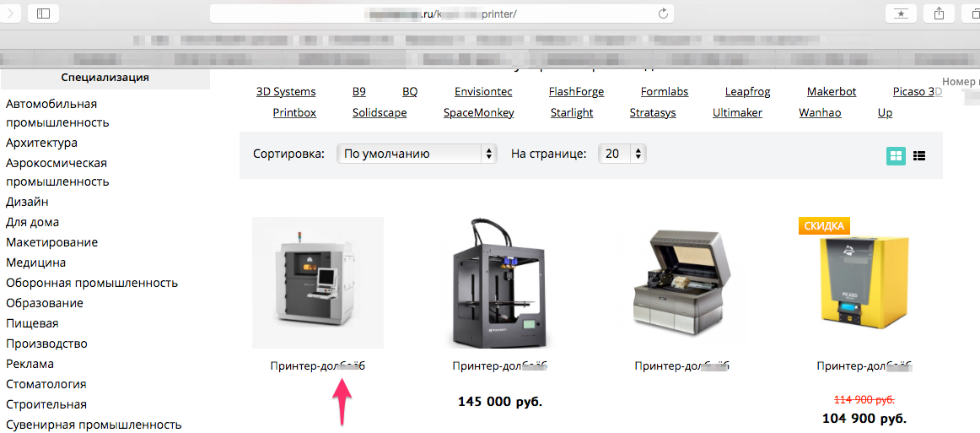Open the B9 brand link

(358, 92)
